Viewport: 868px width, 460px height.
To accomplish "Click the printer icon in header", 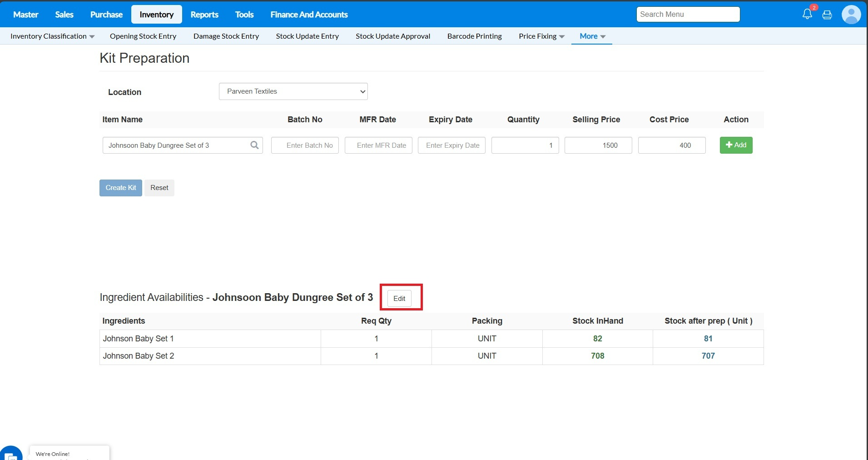I will click(x=827, y=15).
